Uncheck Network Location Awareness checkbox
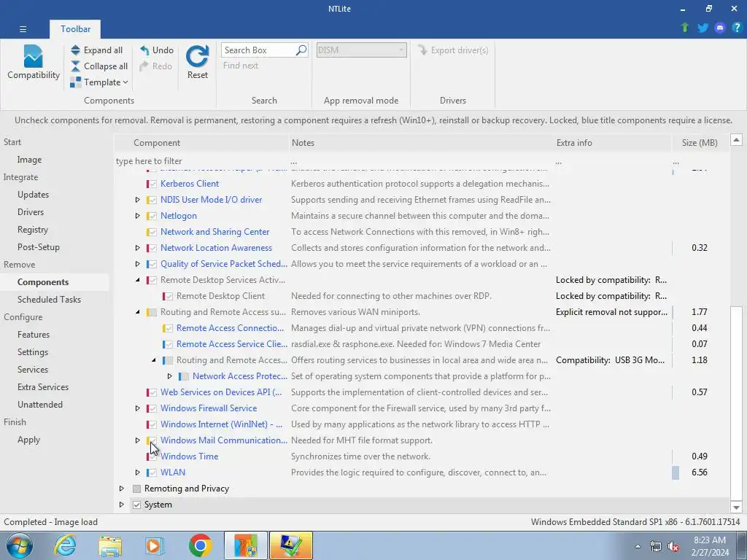Screen dimensions: 747x560 [152, 248]
